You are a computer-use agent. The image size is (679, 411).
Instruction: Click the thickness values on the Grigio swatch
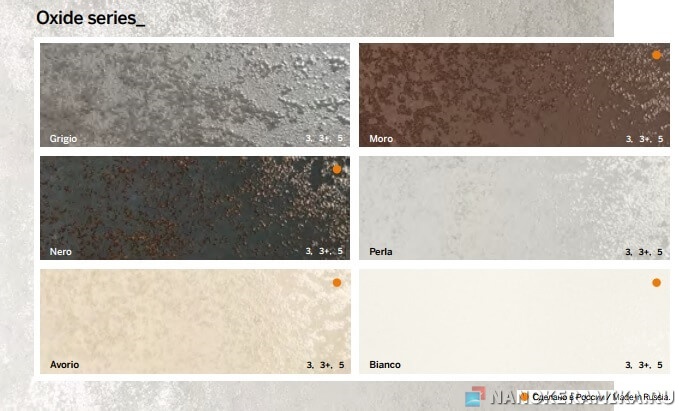(x=325, y=138)
